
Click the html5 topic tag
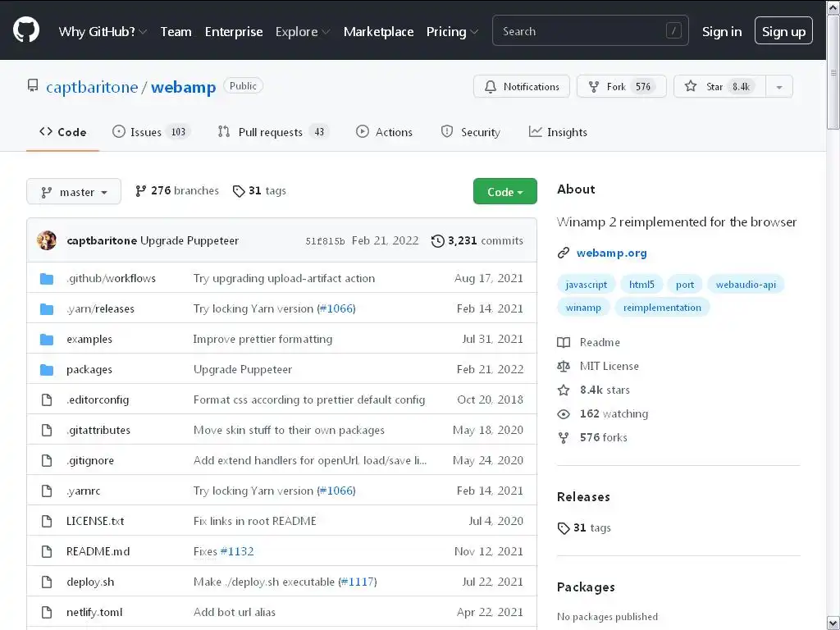pos(641,285)
